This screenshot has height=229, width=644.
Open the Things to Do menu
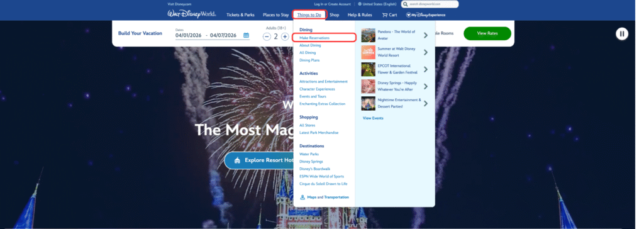click(x=309, y=15)
